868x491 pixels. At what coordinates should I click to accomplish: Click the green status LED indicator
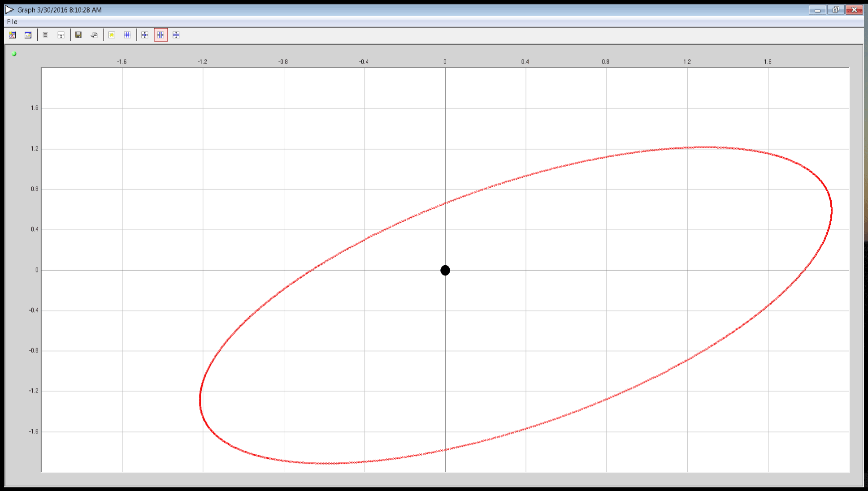[x=14, y=53]
